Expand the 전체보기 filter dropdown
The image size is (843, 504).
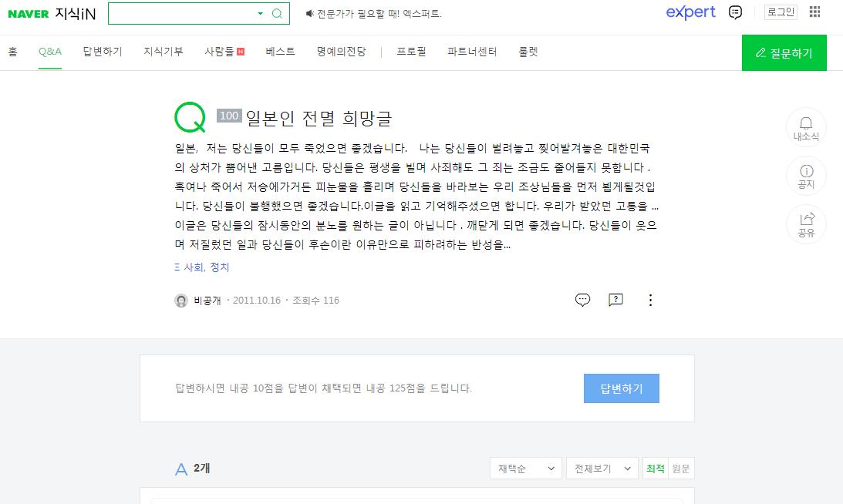602,469
